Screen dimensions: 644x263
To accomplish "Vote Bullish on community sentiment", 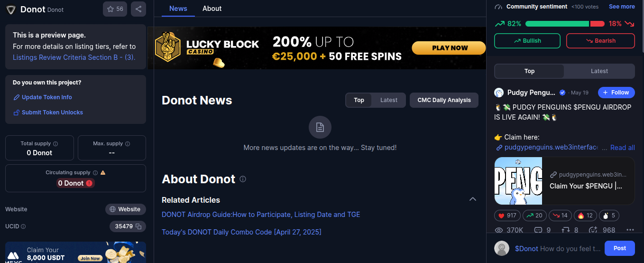I will pos(527,41).
